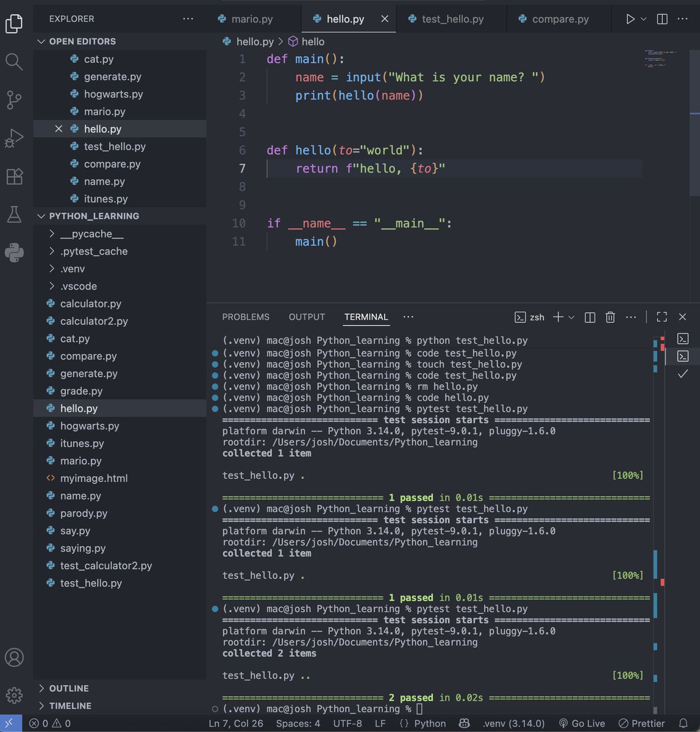This screenshot has height=732, width=700.
Task: Go to line via Ln 7, Col 26
Action: click(236, 723)
